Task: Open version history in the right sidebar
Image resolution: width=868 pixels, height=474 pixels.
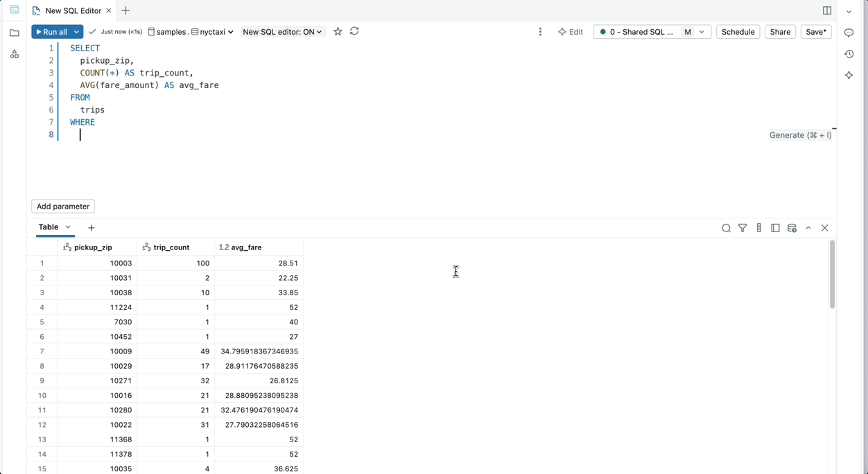Action: pos(849,54)
